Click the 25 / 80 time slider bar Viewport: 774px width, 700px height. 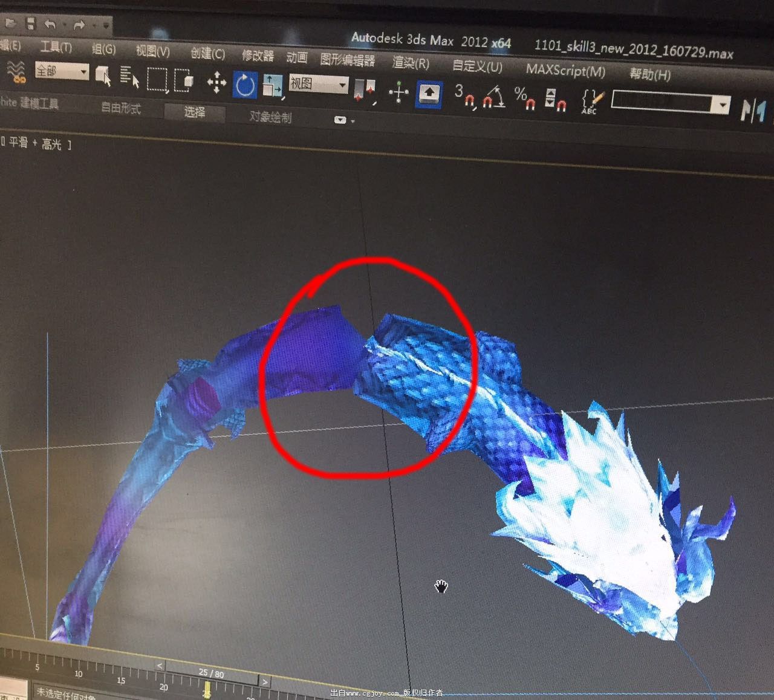pos(212,673)
